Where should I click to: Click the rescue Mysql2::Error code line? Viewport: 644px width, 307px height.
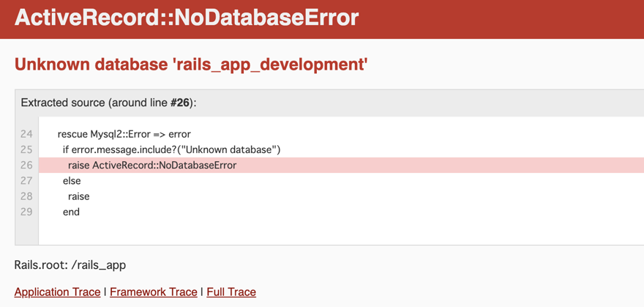click(124, 134)
